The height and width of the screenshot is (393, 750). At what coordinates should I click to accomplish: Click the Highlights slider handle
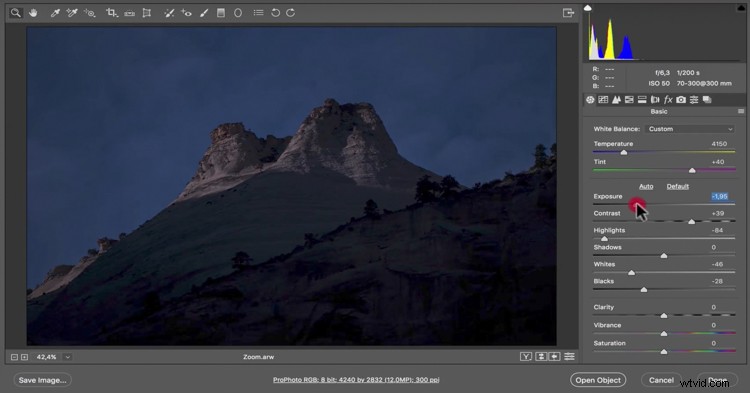point(604,239)
